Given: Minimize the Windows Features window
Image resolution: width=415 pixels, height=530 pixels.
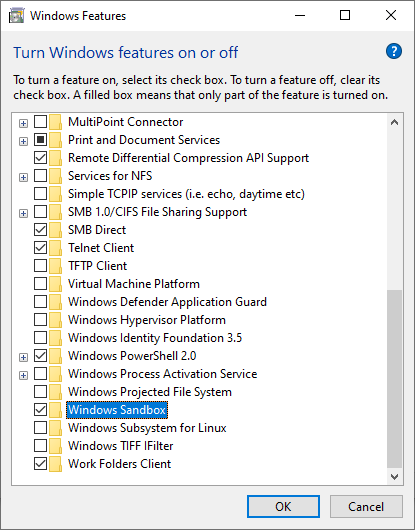Looking at the screenshot, I should click(300, 16).
